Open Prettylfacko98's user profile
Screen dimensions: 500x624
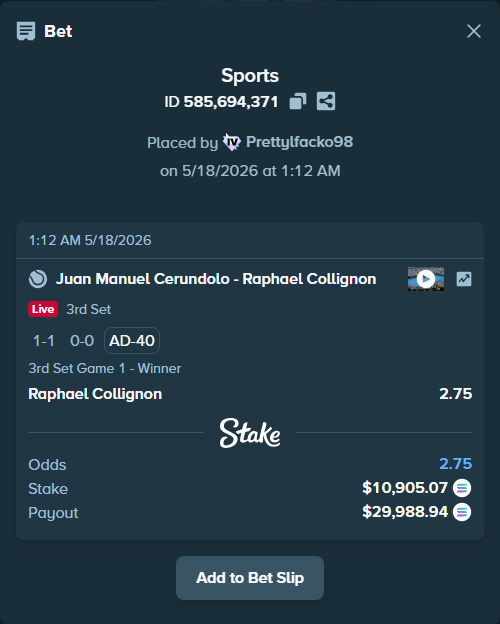click(299, 142)
